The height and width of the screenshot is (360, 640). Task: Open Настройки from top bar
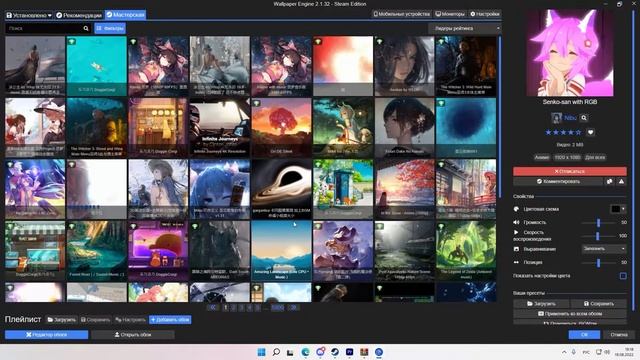(484, 14)
